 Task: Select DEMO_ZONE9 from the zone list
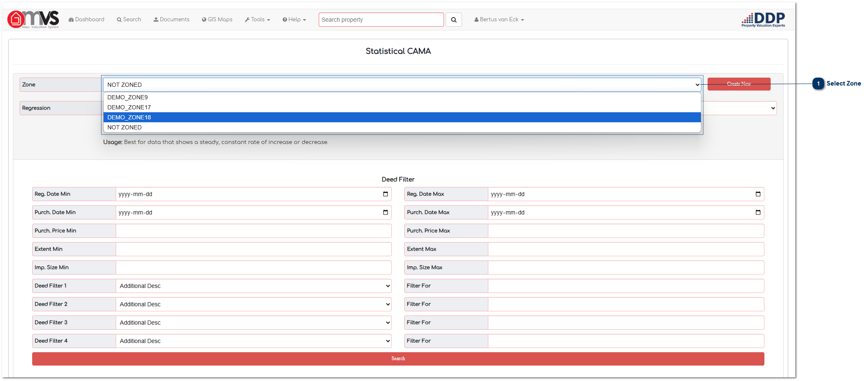coord(402,97)
